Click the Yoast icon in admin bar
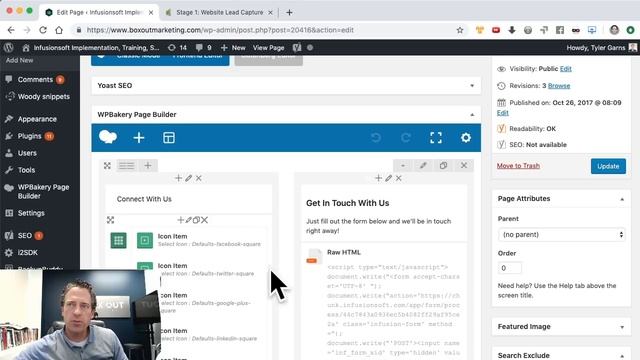 click(297, 47)
